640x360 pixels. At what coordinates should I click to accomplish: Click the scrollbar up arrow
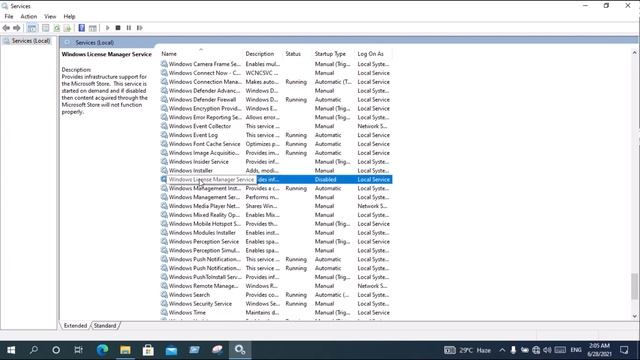tap(634, 53)
